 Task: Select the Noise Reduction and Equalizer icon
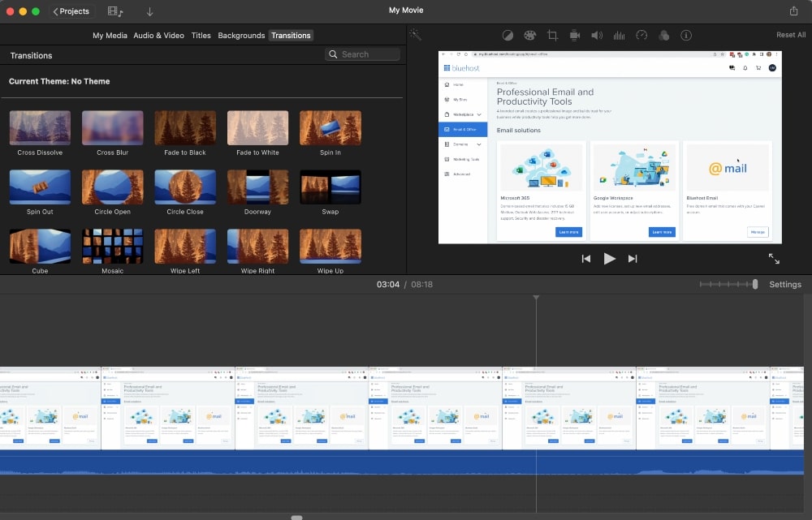tap(620, 35)
